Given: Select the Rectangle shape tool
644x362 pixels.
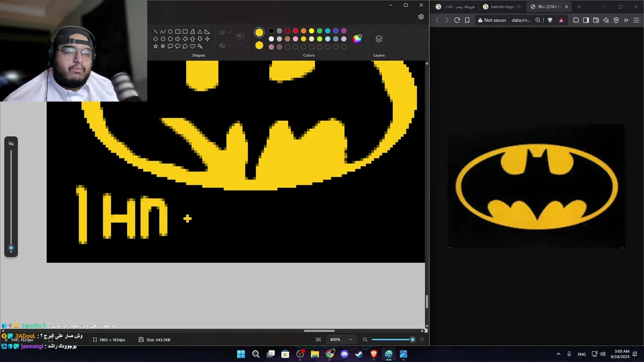Looking at the screenshot, I should (178, 31).
